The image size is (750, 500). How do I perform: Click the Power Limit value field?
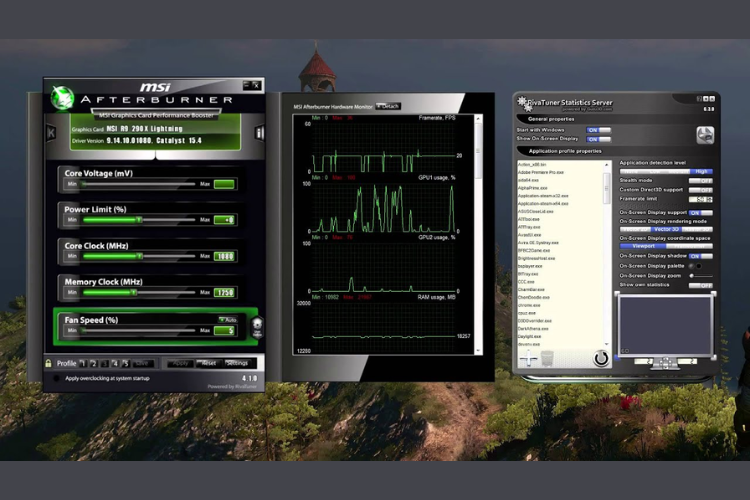click(x=224, y=220)
